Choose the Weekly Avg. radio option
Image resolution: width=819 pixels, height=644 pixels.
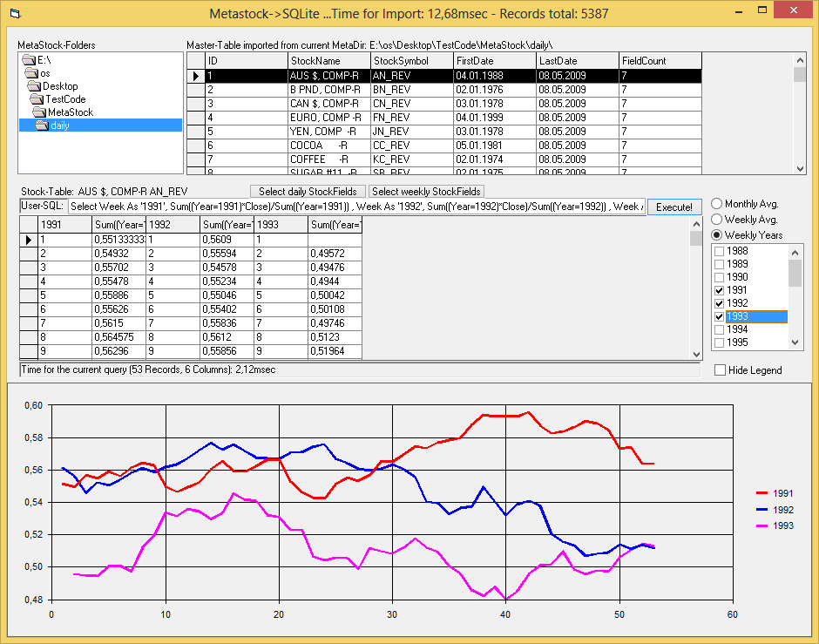718,220
